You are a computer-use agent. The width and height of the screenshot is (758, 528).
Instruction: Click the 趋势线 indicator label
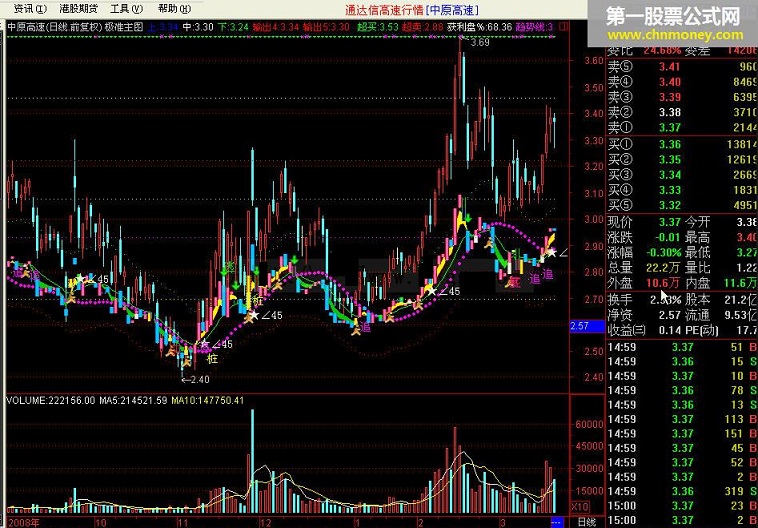pos(535,27)
